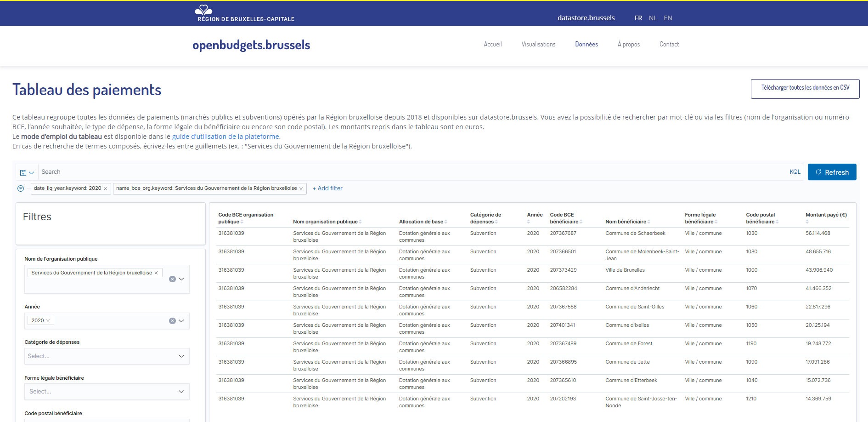
Task: Open the saved queries disk icon menu
Action: coord(27,172)
